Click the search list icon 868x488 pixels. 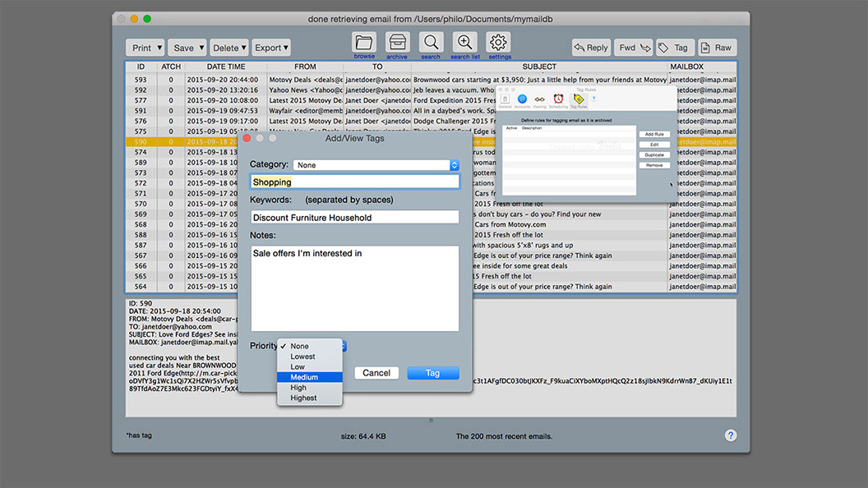tap(464, 42)
